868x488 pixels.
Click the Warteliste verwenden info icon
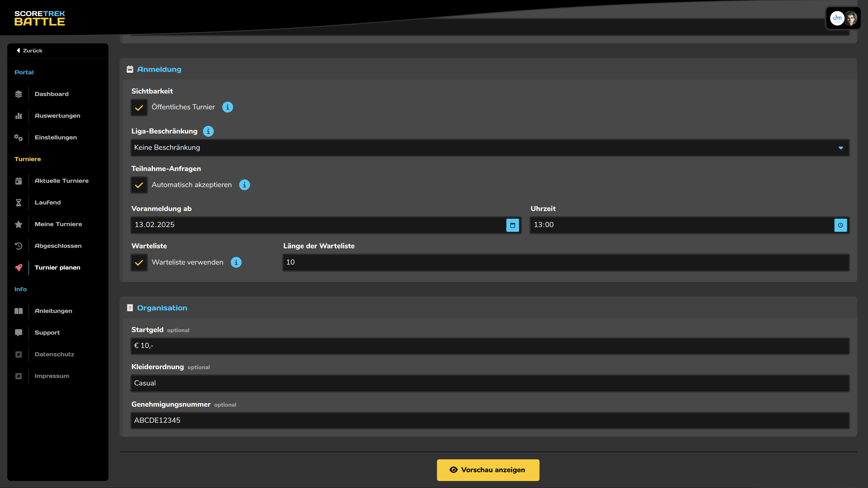[x=236, y=262]
